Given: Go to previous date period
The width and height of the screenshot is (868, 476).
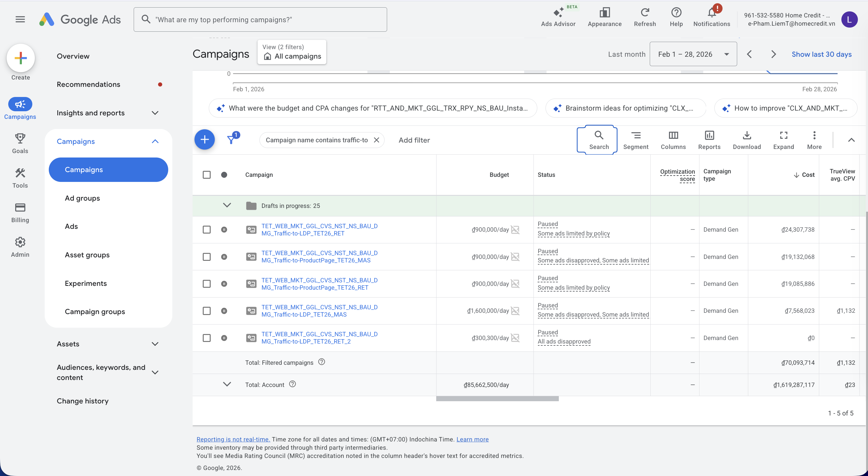Looking at the screenshot, I should coord(750,54).
